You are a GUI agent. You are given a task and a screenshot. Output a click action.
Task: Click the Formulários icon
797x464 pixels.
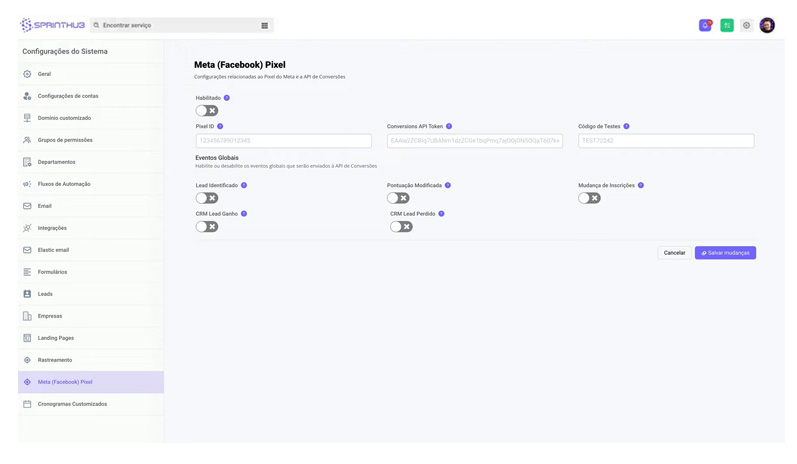tap(27, 272)
